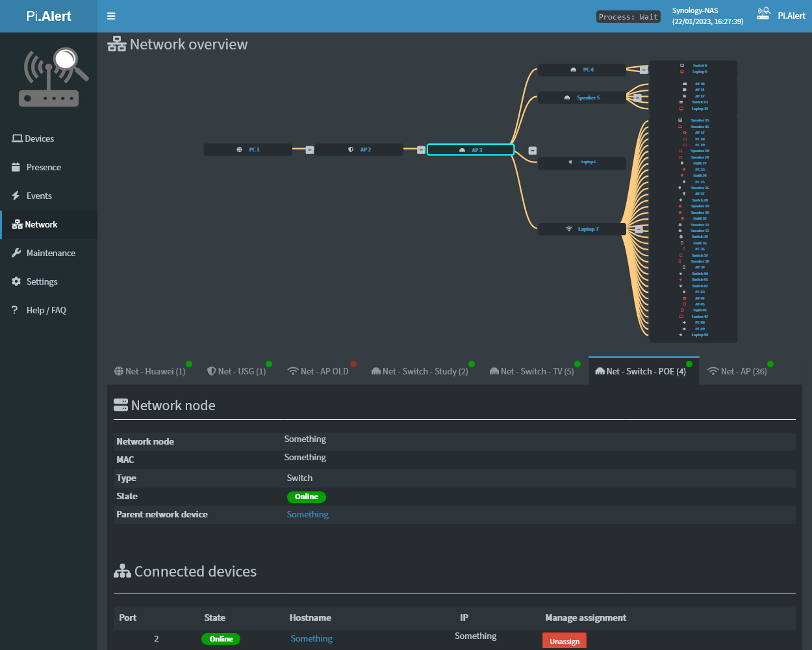Toggle the hamburger sidebar menu
Image resolution: width=812 pixels, height=650 pixels.
(111, 16)
